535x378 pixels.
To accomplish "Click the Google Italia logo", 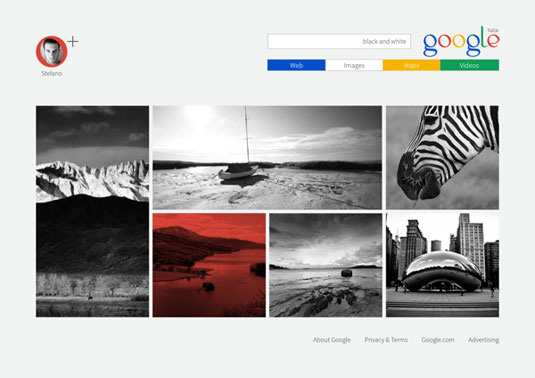I will point(461,42).
